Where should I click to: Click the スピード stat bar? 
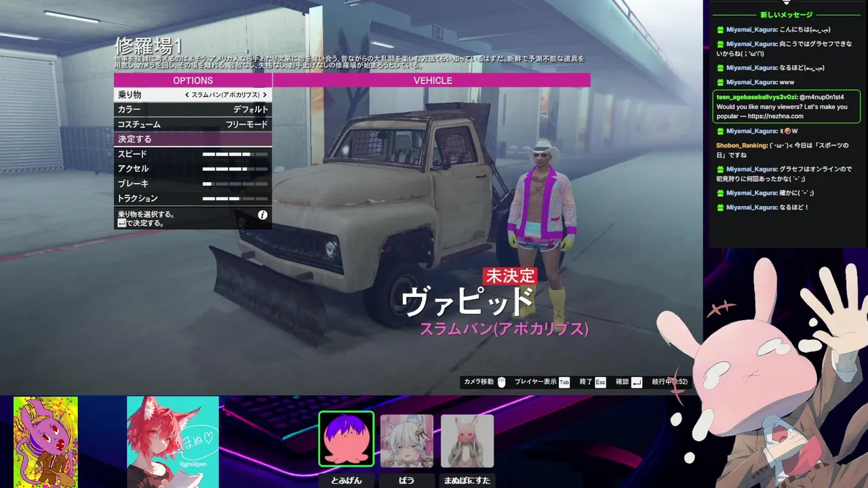tap(235, 155)
